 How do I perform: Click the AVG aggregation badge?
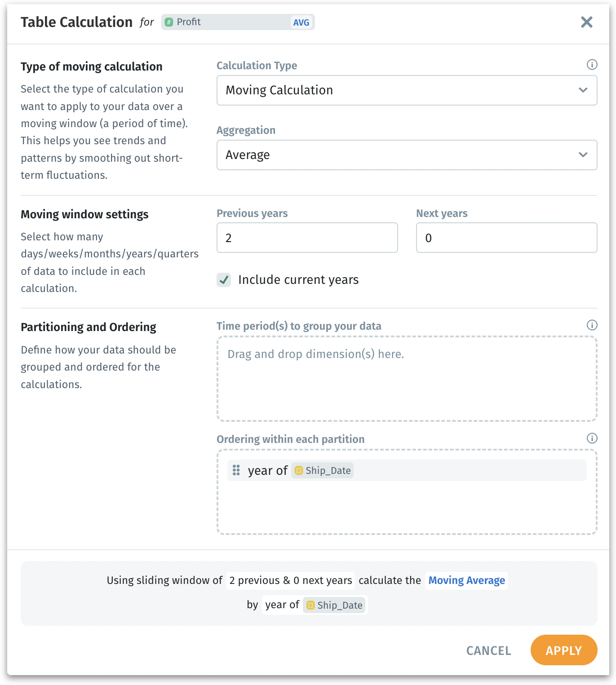tap(301, 22)
